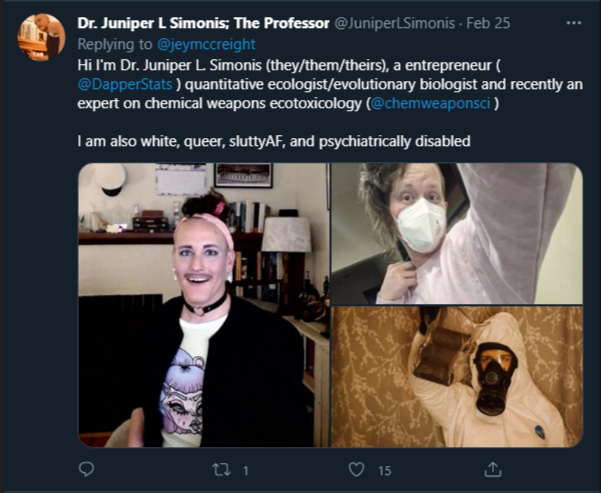This screenshot has height=493, width=601.
Task: Click the retweet count of 1
Action: (x=246, y=470)
